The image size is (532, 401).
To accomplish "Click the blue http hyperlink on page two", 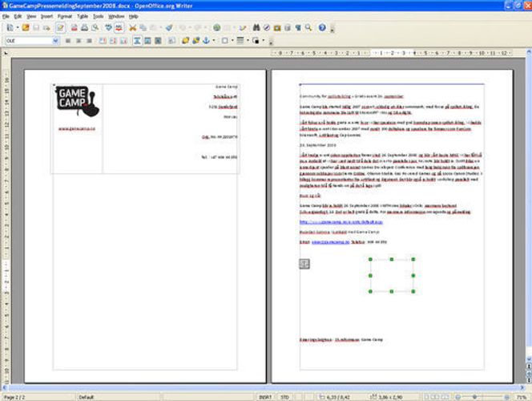I will (x=334, y=220).
